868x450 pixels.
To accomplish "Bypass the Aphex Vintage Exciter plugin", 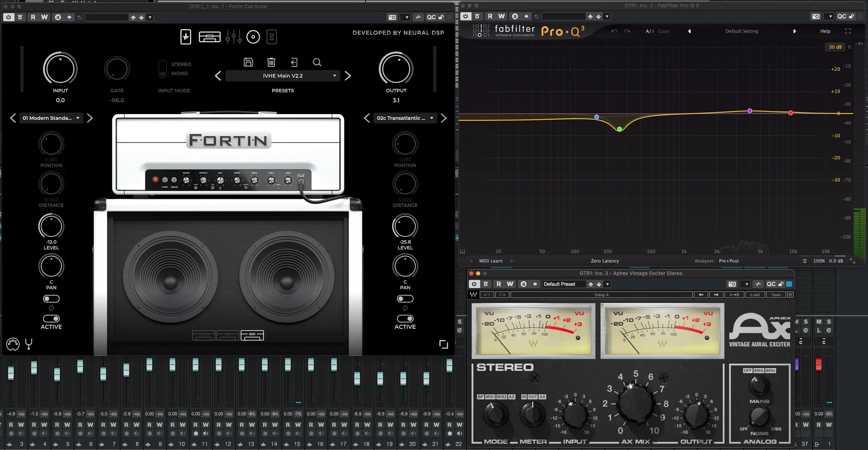I will pyautogui.click(x=474, y=284).
